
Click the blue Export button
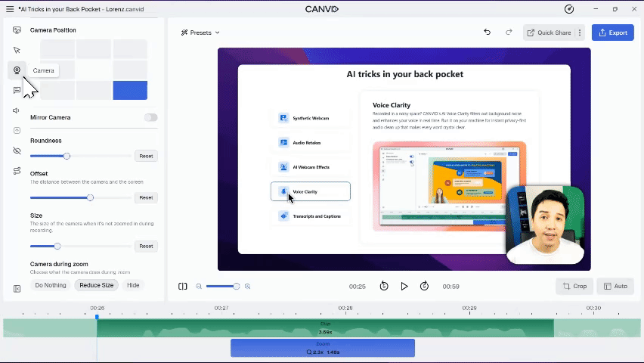tap(613, 33)
